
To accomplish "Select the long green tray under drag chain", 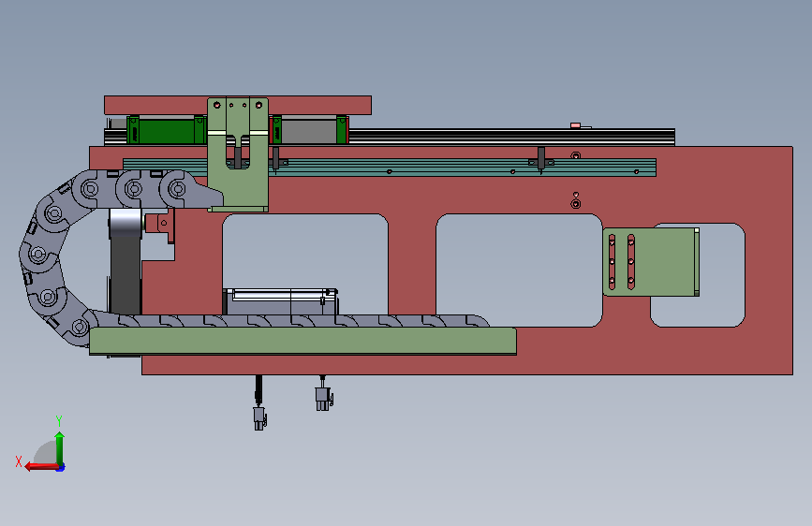I will click(303, 341).
